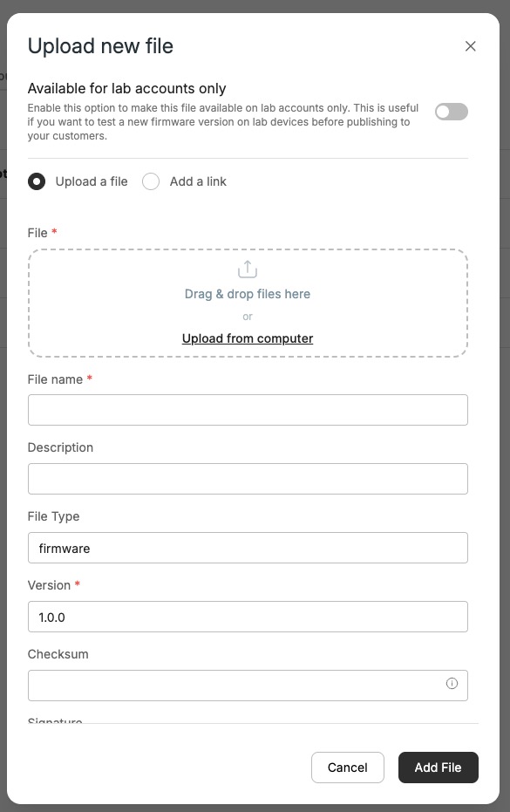Viewport: 510px width, 812px height.
Task: Click the Upload from computer link
Action: pyautogui.click(x=248, y=338)
